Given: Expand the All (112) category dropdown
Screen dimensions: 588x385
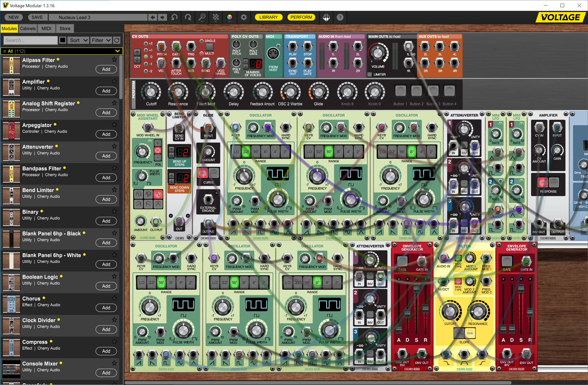Looking at the screenshot, I should (117, 51).
